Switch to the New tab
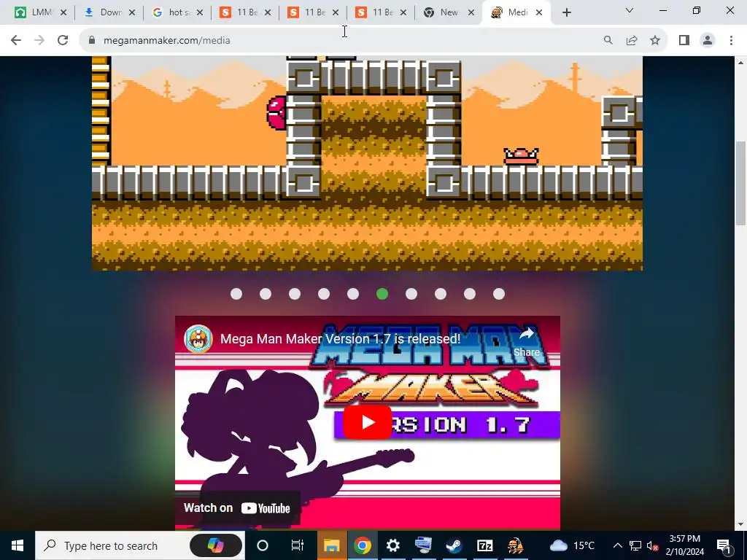Screen dimensions: 747x560 (448, 13)
